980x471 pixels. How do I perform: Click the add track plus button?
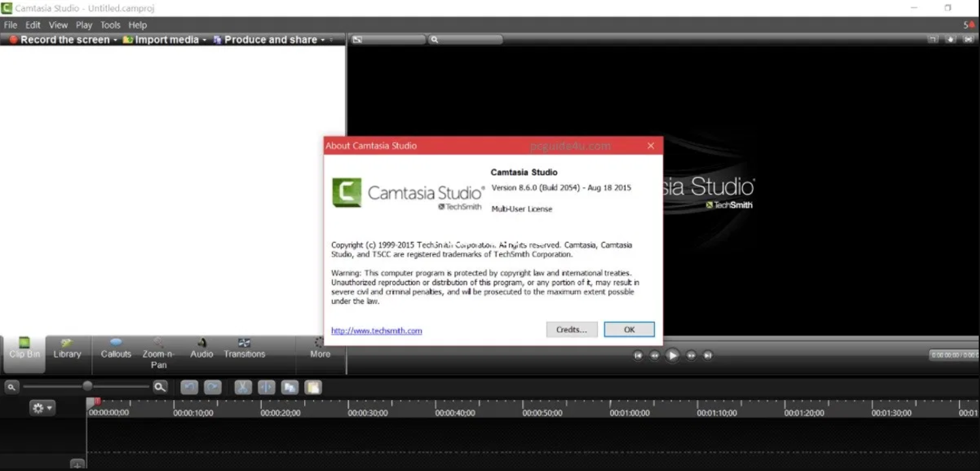[77, 465]
